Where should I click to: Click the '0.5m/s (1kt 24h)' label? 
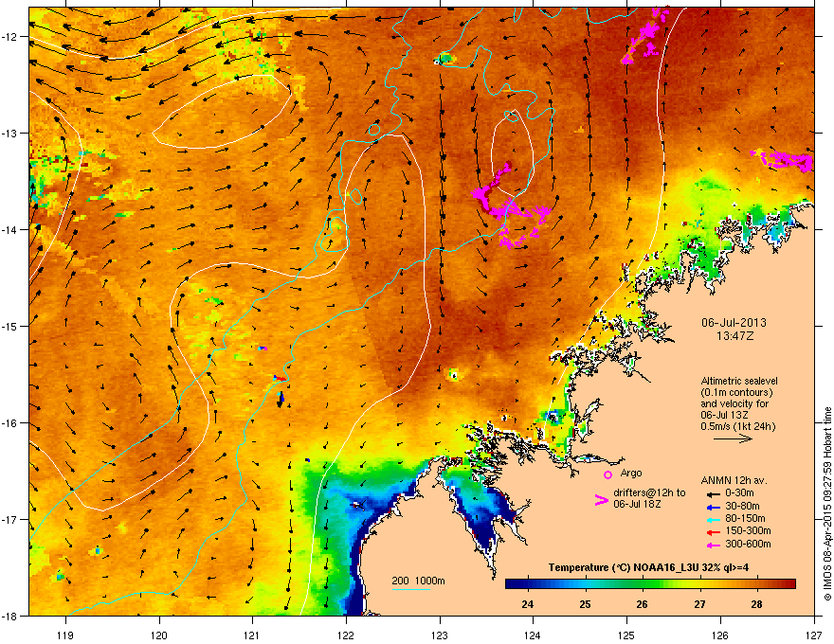click(737, 426)
